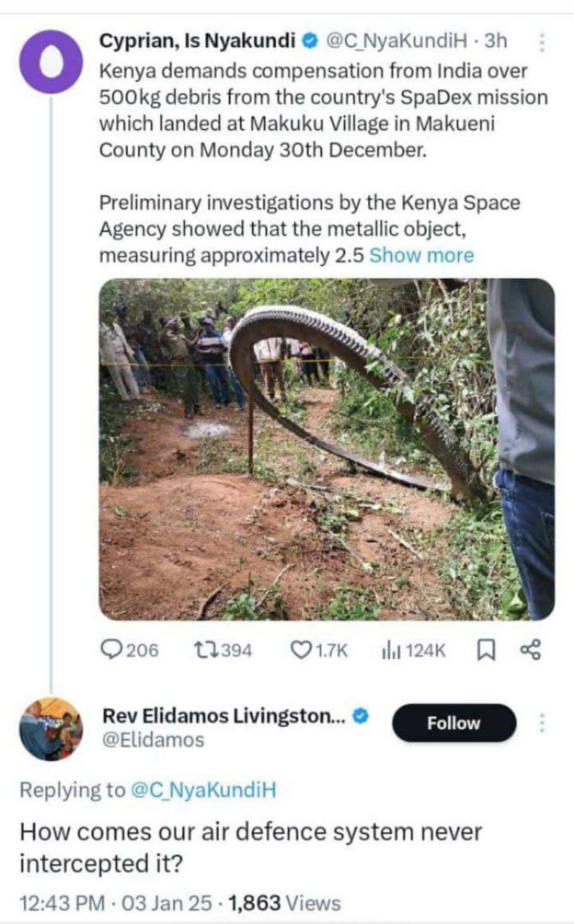Bookmark the Nyakundi tweet

(x=487, y=650)
